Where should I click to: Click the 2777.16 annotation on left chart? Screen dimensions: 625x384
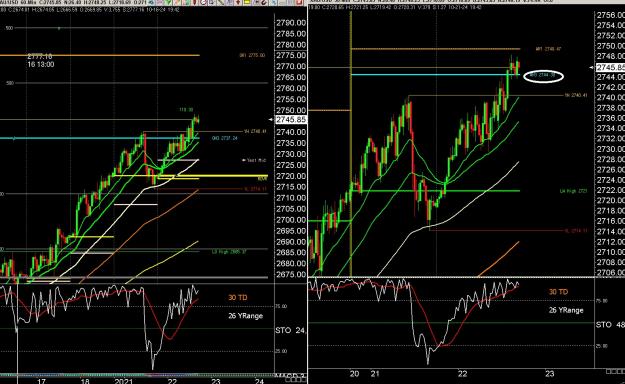40,57
